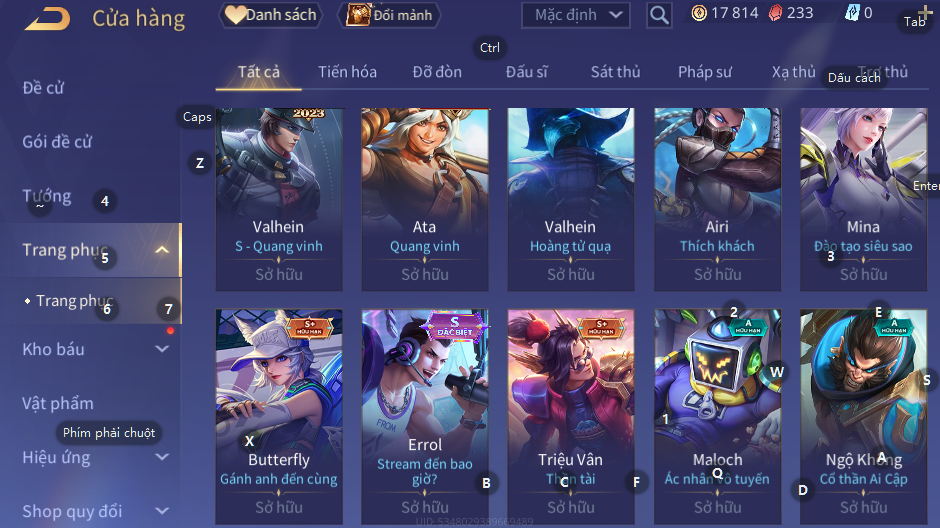Click the red ruby currency icon

point(775,13)
